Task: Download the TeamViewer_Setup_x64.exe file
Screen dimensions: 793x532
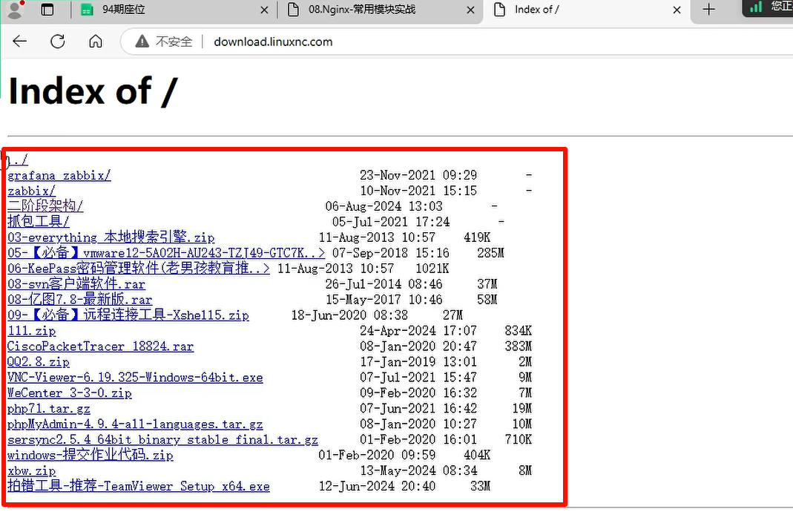Action: click(139, 487)
